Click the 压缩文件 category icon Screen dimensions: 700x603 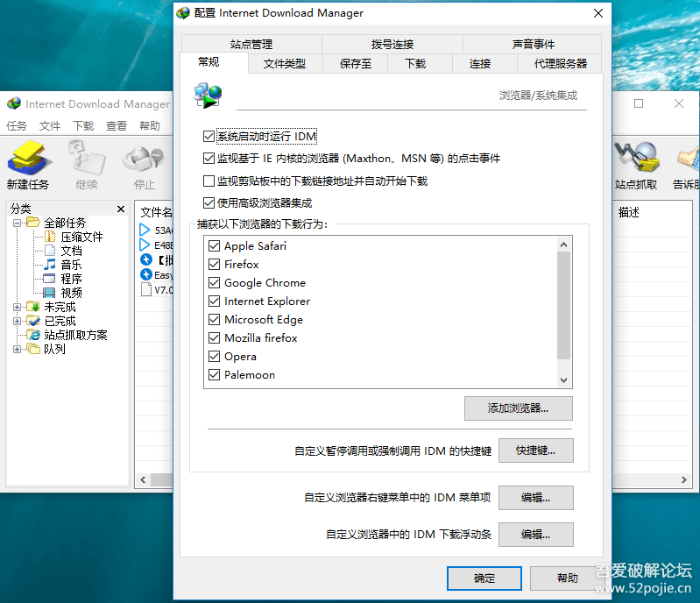click(x=50, y=237)
